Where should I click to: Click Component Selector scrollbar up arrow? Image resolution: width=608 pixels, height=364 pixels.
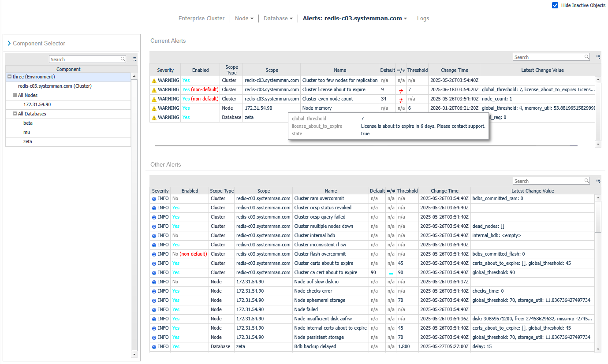coord(134,77)
